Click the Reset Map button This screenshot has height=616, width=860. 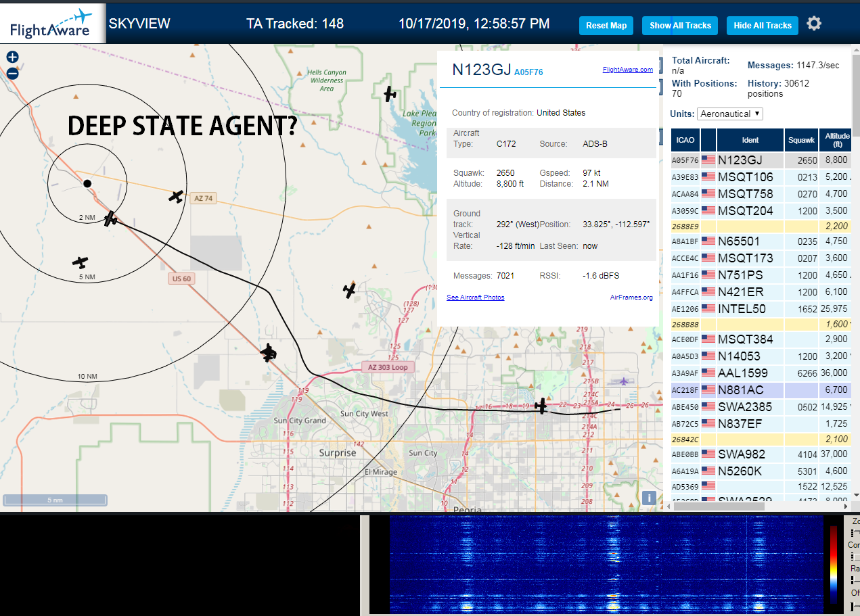click(606, 26)
